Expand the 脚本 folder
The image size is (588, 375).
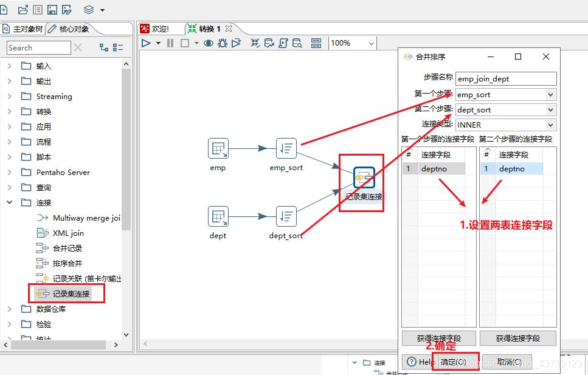(x=9, y=157)
